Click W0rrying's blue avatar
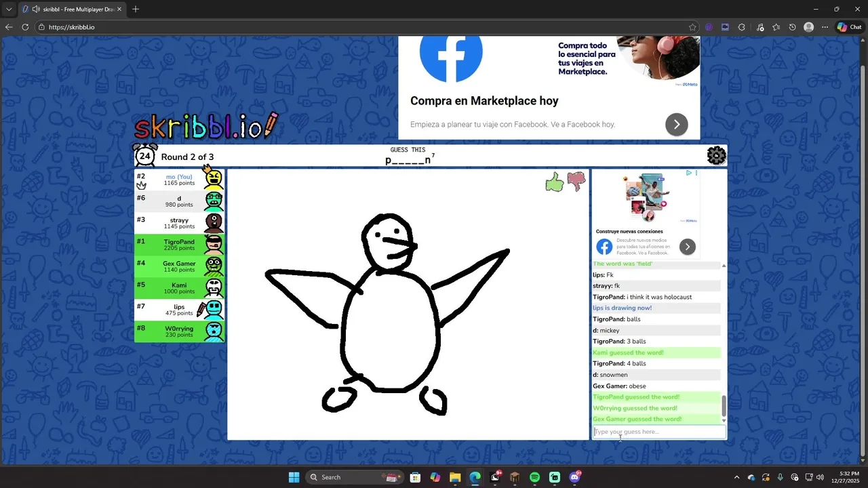Viewport: 868px width, 488px height. [214, 331]
